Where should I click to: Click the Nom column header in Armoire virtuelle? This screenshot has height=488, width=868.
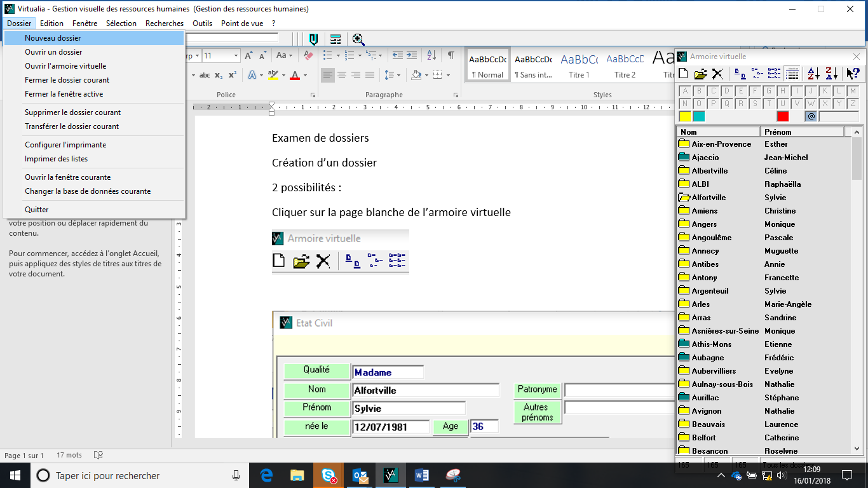pyautogui.click(x=718, y=132)
